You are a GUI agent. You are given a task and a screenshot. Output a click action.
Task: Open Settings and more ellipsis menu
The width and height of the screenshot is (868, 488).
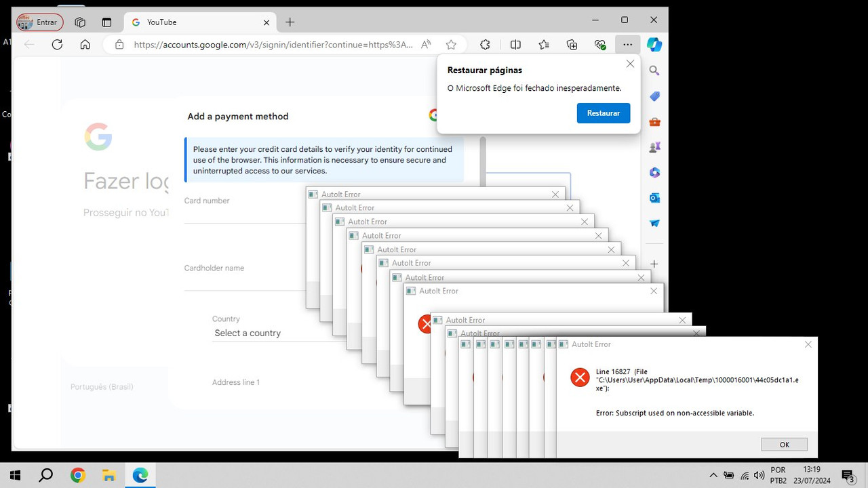click(x=627, y=45)
